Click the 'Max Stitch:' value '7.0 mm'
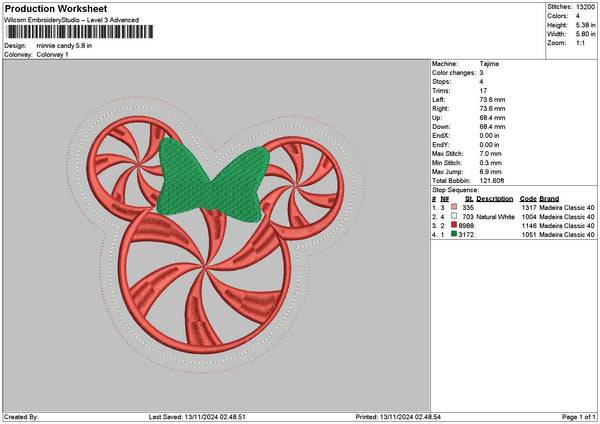Viewport: 600px width, 424px height. point(490,154)
